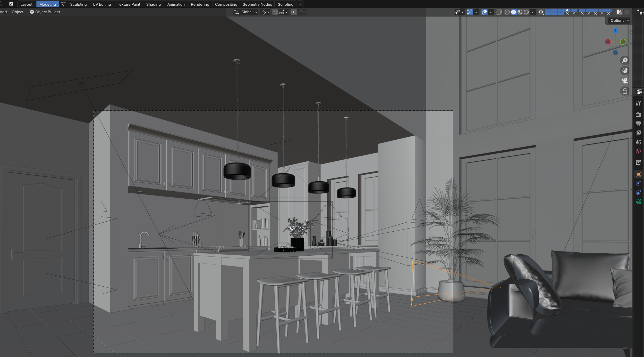Select the viewport zoom magnifier icon
The height and width of the screenshot is (357, 644).
pyautogui.click(x=624, y=60)
